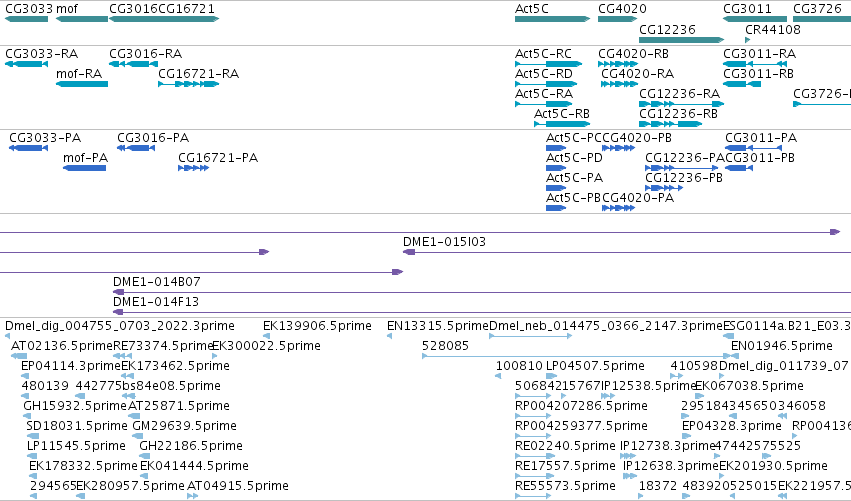Select the Act5C-RB transcript glyph

[x=562, y=124]
